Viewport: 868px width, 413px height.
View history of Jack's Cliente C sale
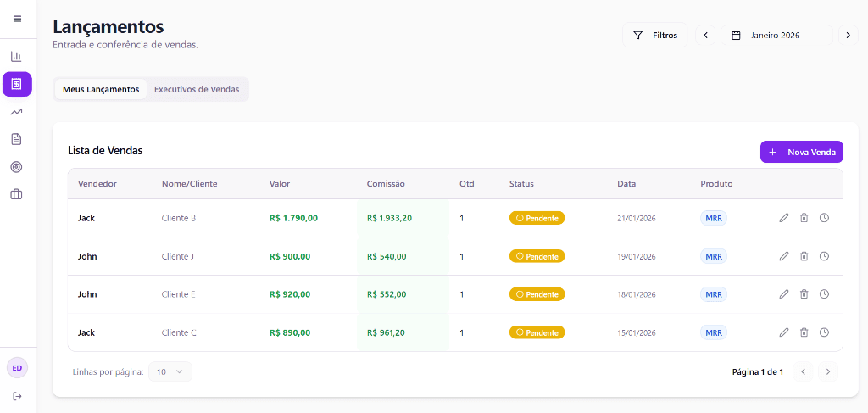(x=824, y=332)
